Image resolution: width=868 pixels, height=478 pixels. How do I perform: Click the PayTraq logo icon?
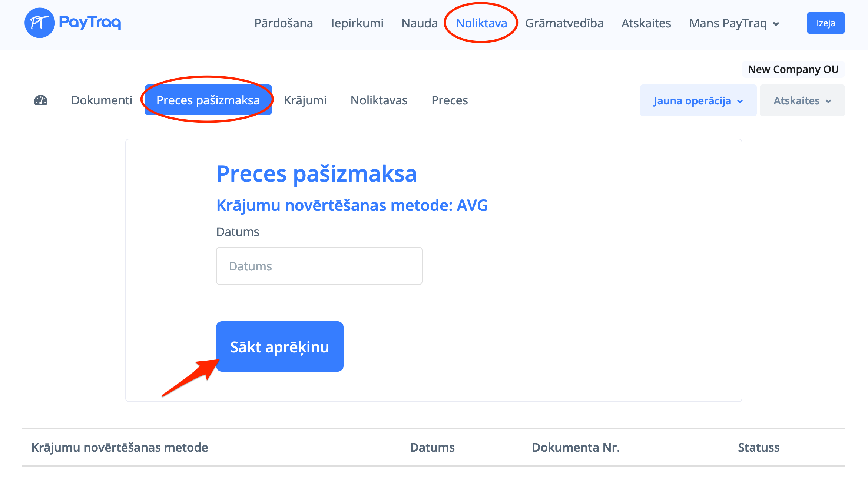click(x=39, y=23)
